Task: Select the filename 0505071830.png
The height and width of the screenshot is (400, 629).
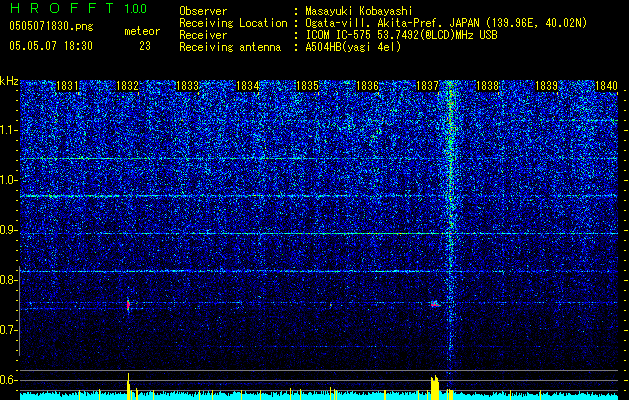Action: pos(51,27)
